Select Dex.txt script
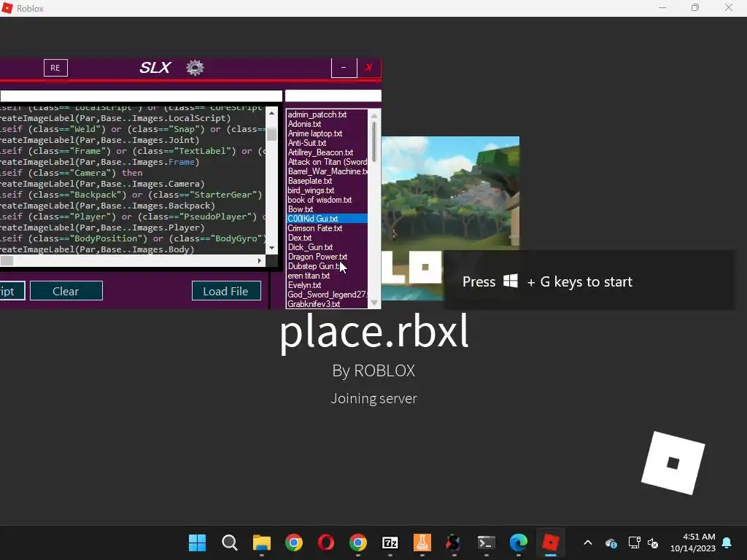 point(299,238)
